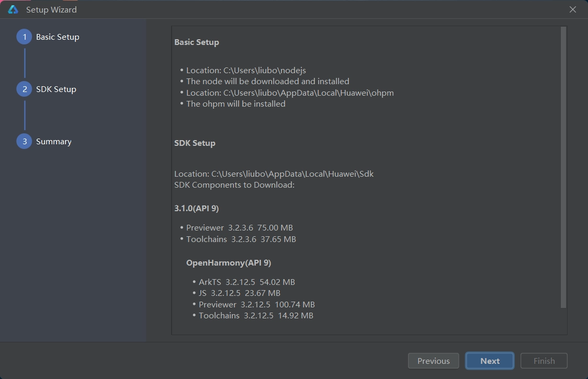Click the step 2 circle icon

[24, 89]
